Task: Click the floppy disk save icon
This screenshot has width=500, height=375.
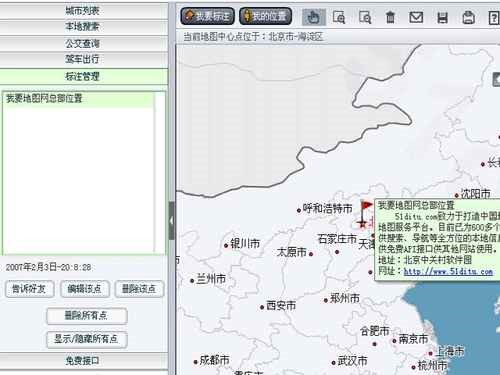Action: [x=442, y=17]
